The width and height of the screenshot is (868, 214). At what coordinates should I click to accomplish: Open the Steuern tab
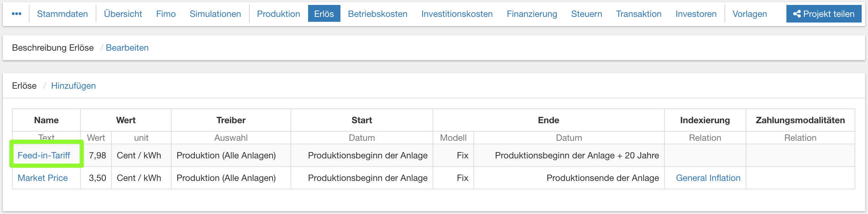[586, 14]
